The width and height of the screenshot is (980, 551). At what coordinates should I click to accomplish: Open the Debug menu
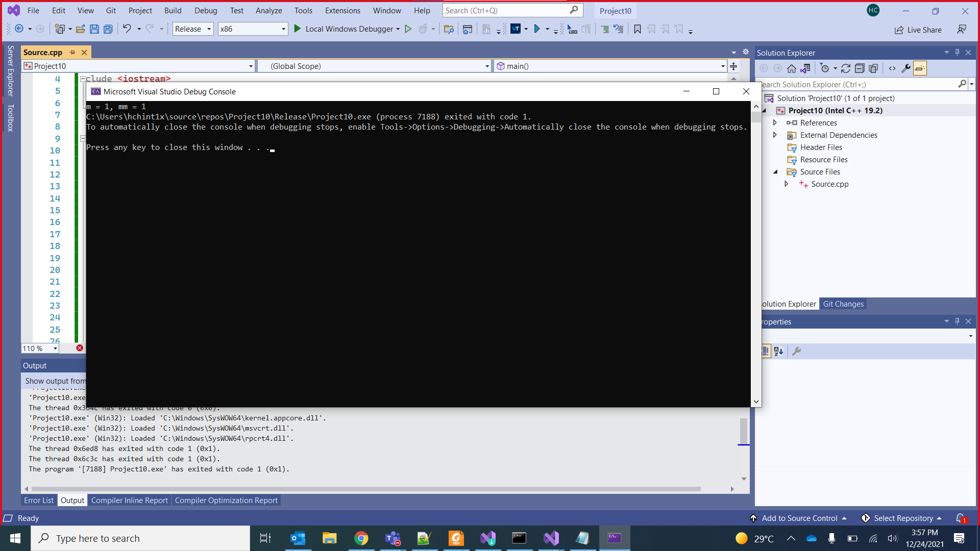pyautogui.click(x=206, y=10)
